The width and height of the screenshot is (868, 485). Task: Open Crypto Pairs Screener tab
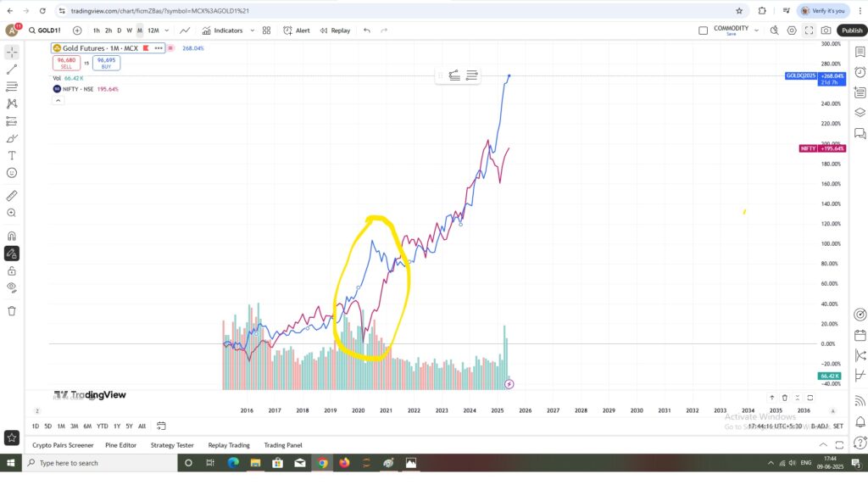click(63, 445)
